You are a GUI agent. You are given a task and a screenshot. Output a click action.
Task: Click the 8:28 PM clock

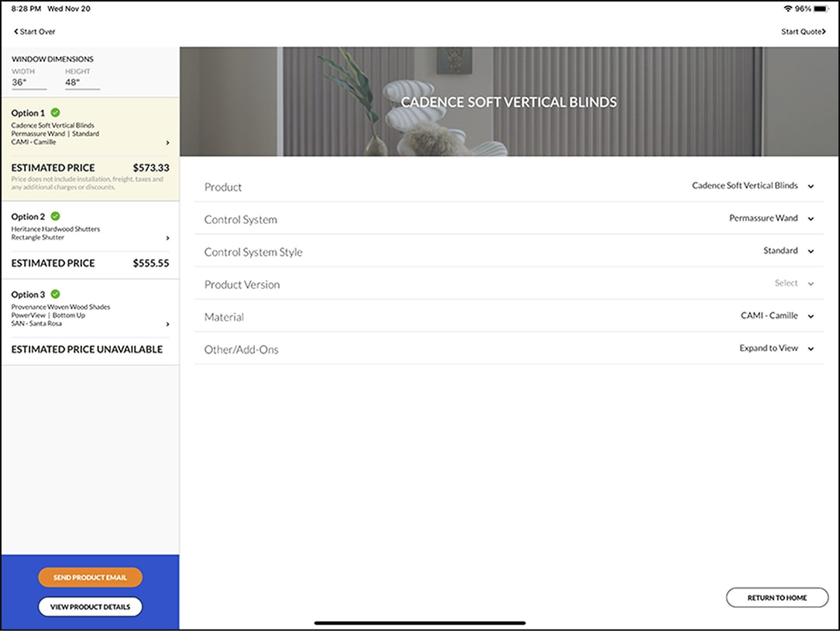pyautogui.click(x=26, y=9)
